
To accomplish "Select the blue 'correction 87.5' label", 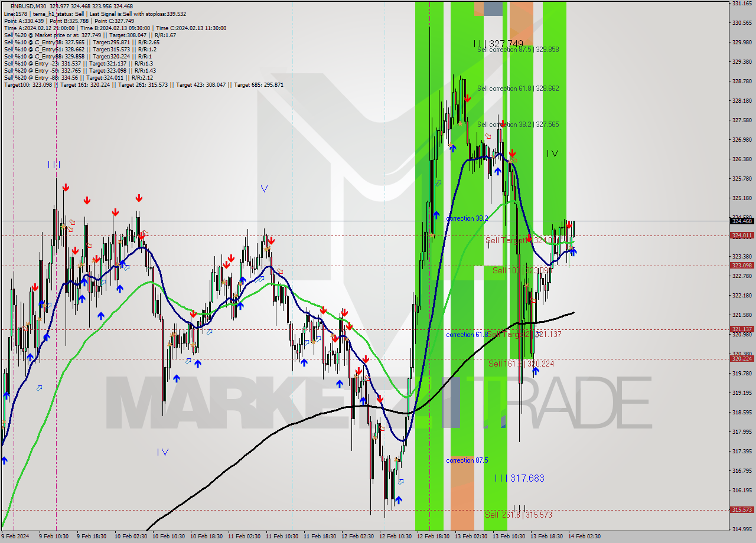I will [467, 460].
